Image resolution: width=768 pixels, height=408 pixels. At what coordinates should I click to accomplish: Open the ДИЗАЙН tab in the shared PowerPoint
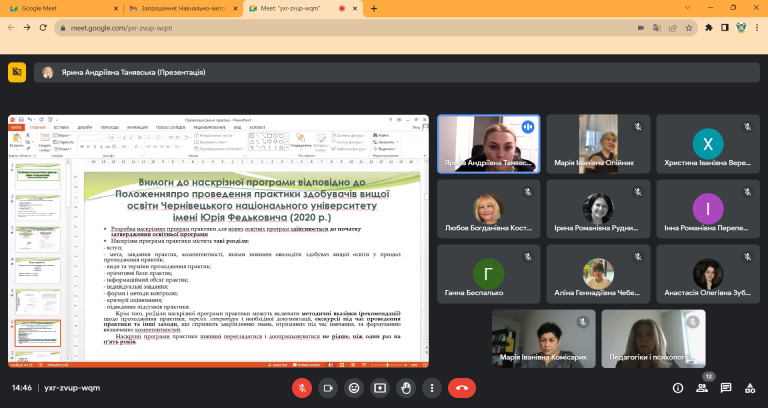click(x=84, y=127)
